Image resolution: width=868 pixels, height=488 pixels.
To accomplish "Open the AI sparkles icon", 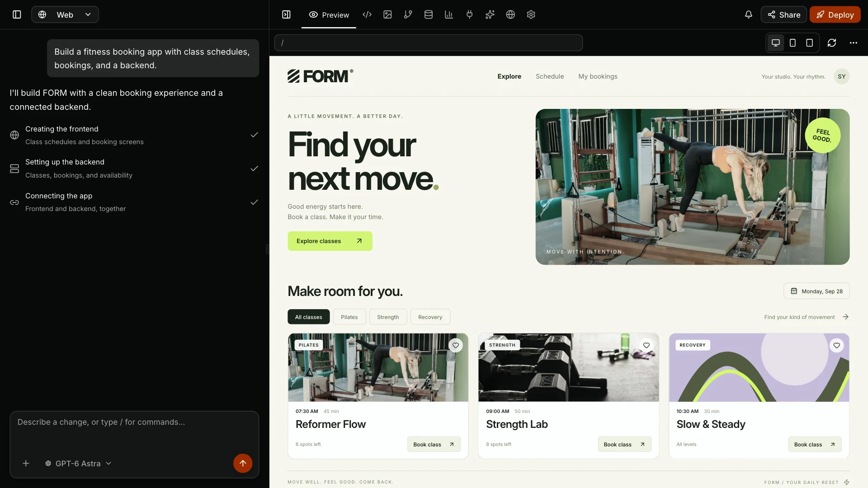I will [490, 14].
